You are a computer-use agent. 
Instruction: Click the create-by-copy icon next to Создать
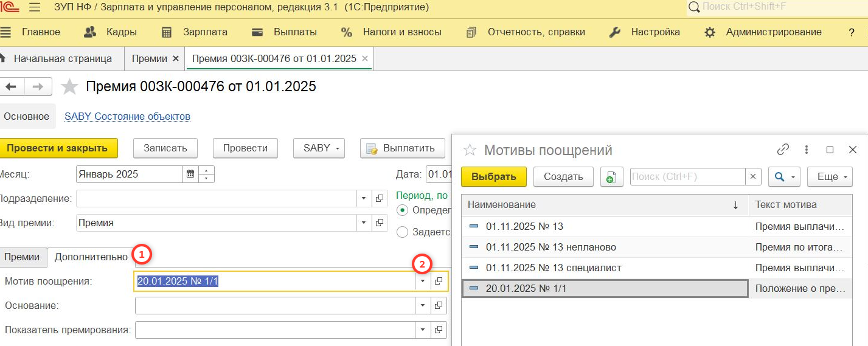tap(611, 177)
